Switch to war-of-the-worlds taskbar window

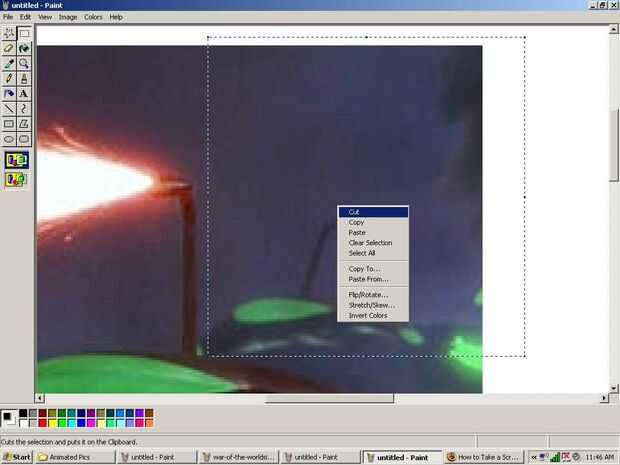pyautogui.click(x=239, y=457)
